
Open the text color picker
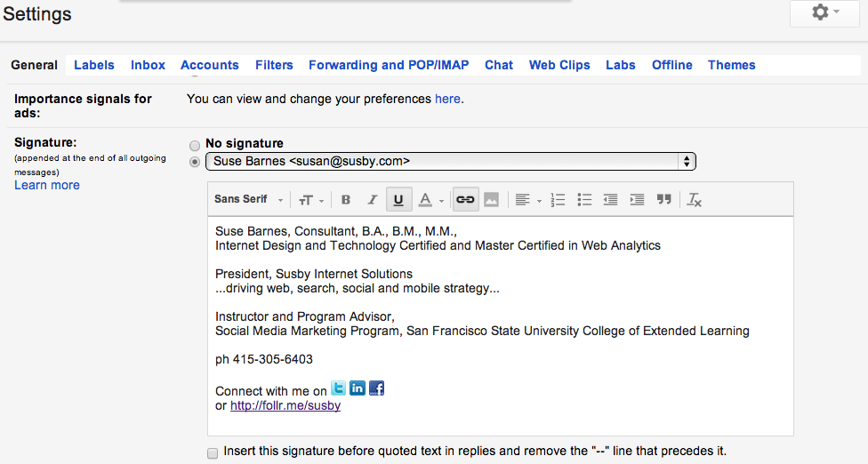(x=430, y=200)
